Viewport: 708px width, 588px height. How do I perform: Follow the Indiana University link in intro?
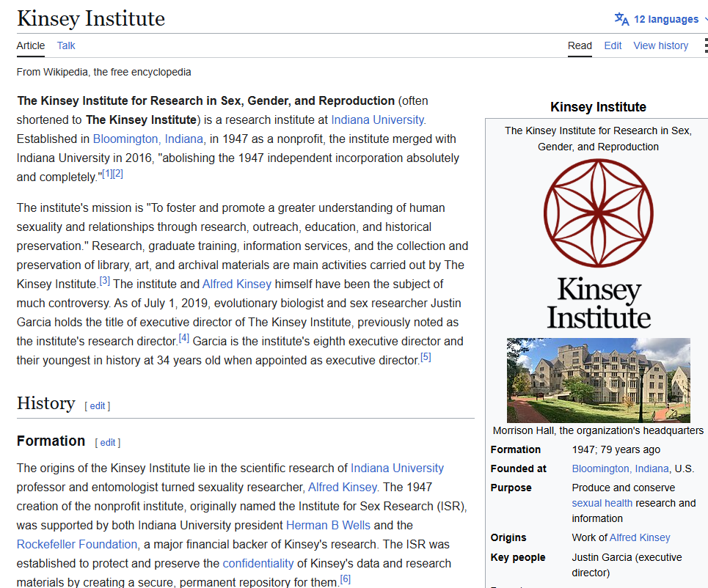[378, 120]
